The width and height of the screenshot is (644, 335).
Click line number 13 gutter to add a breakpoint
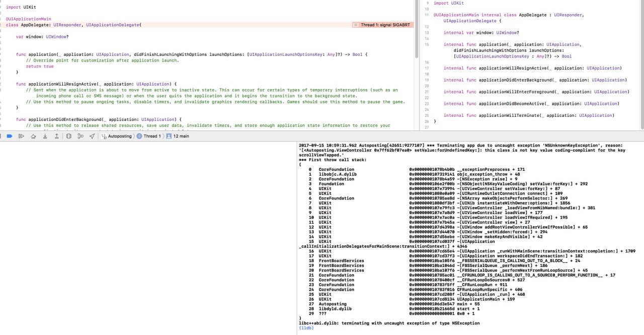coord(427,33)
